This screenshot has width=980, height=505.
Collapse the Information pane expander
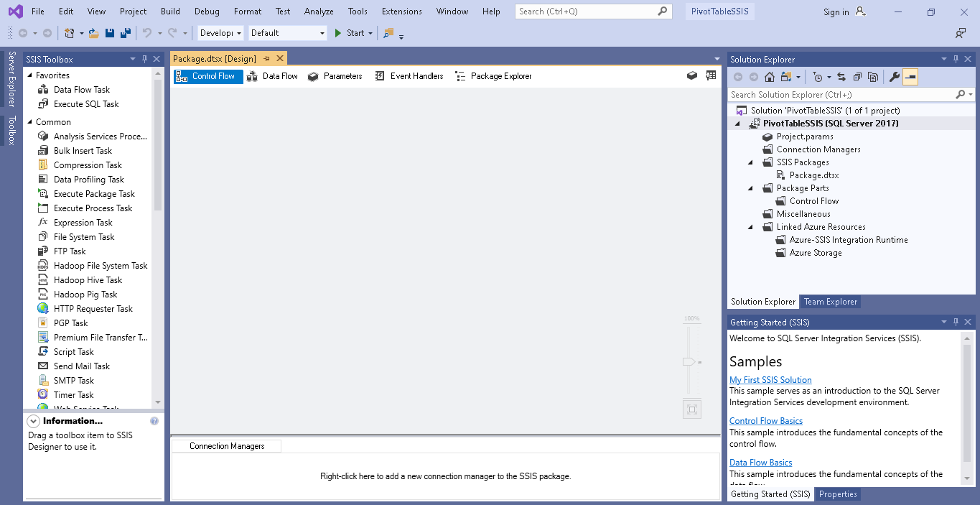[x=34, y=421]
